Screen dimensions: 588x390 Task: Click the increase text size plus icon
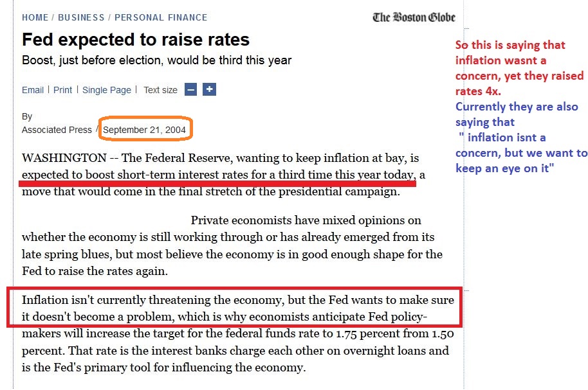pyautogui.click(x=209, y=90)
